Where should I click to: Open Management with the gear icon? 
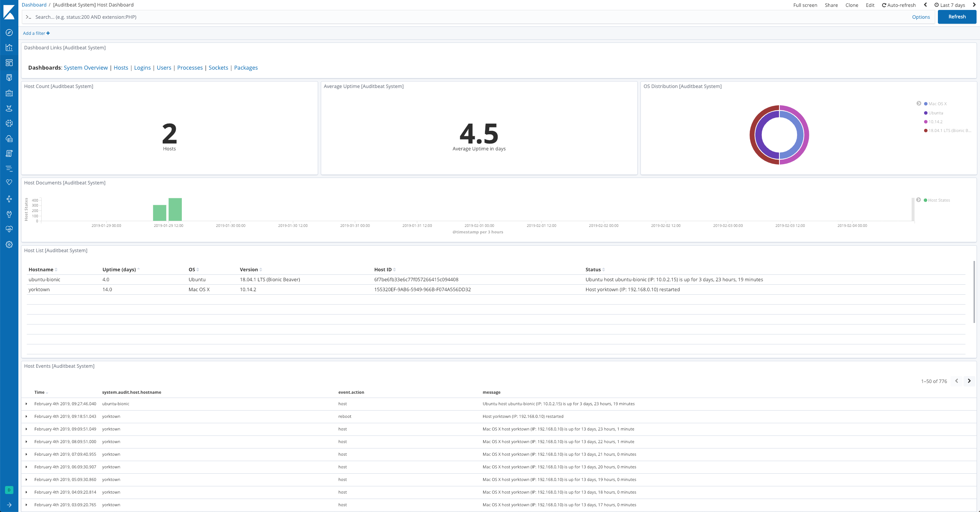[9, 245]
